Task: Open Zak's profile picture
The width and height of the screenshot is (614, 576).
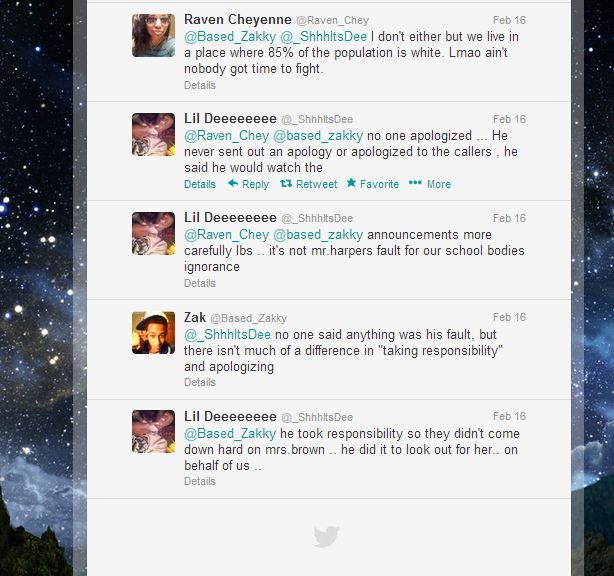Action: tap(154, 333)
